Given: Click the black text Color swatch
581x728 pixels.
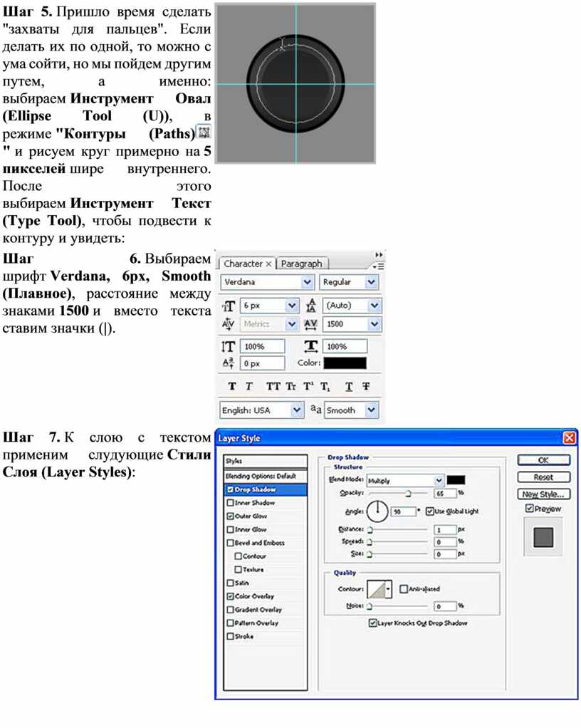Looking at the screenshot, I should click(x=345, y=363).
